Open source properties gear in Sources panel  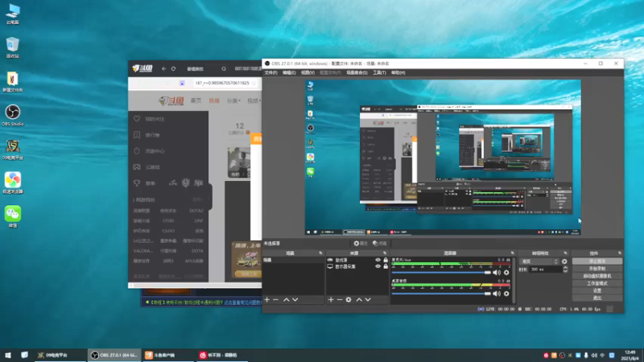click(349, 299)
